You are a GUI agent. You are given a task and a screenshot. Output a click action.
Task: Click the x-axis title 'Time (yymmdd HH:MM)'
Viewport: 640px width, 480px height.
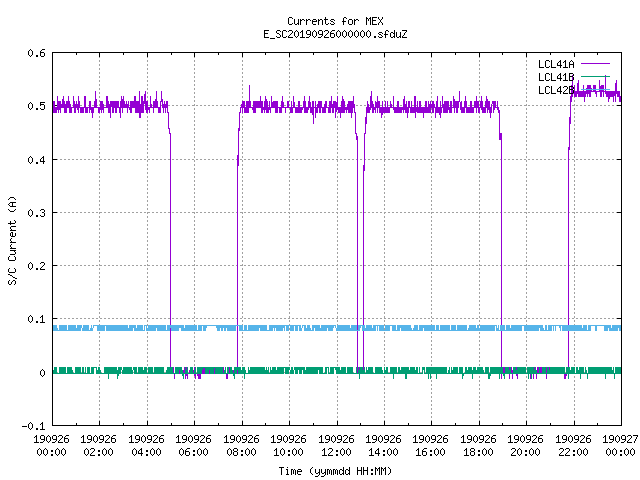point(335,471)
